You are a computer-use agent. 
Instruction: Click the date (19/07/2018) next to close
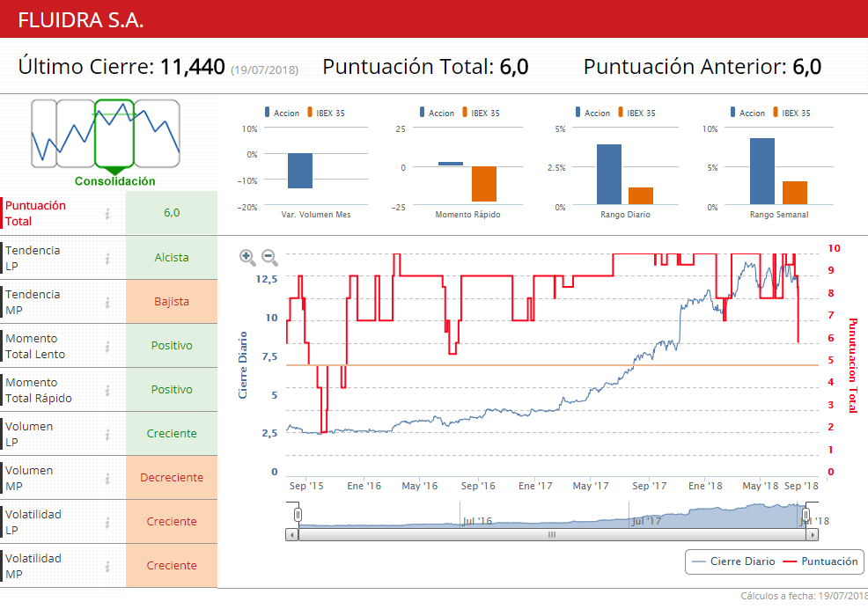265,70
